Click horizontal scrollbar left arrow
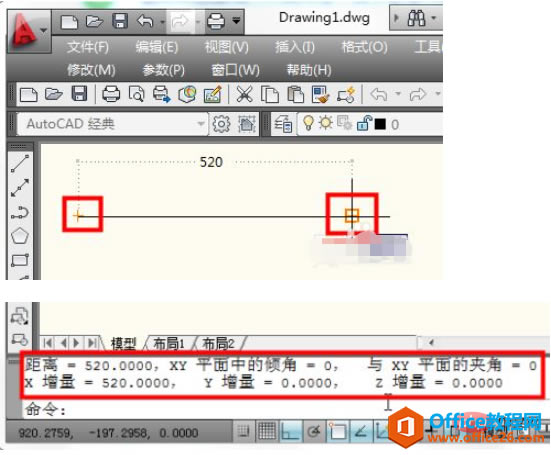Screen dimensions: 551x455 (x=431, y=342)
